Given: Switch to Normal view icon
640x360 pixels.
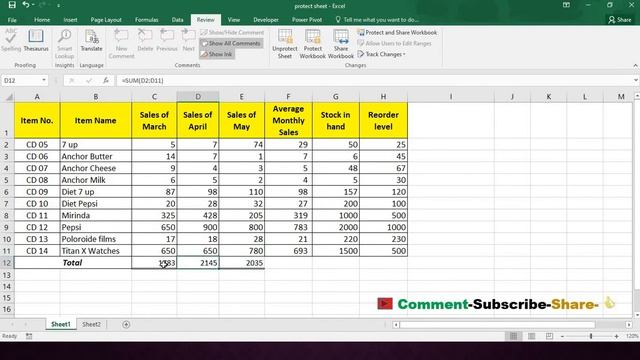Looking at the screenshot, I should point(513,336).
